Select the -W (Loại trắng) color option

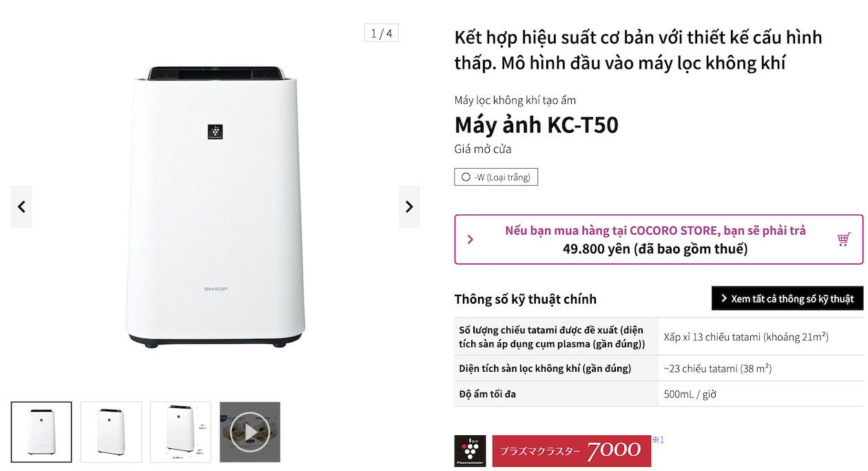(x=495, y=176)
